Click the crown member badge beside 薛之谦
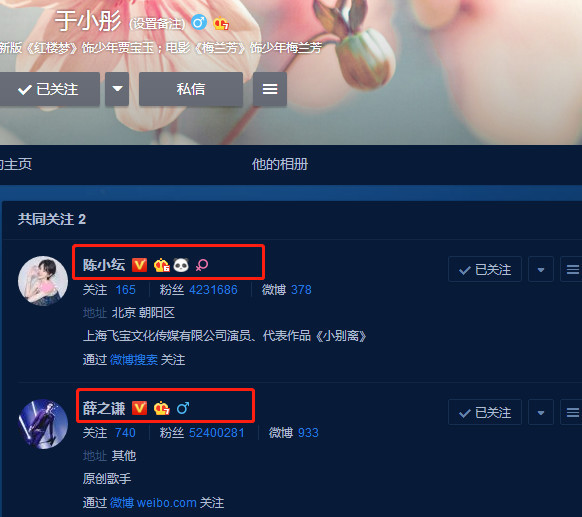Screen dimensions: 582x517 tap(162, 408)
